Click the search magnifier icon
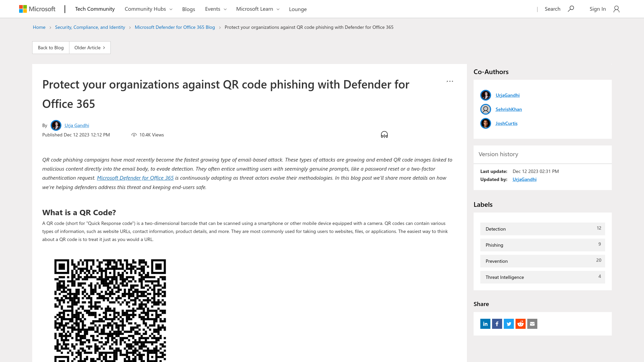Viewport: 644px width, 362px height. (571, 9)
